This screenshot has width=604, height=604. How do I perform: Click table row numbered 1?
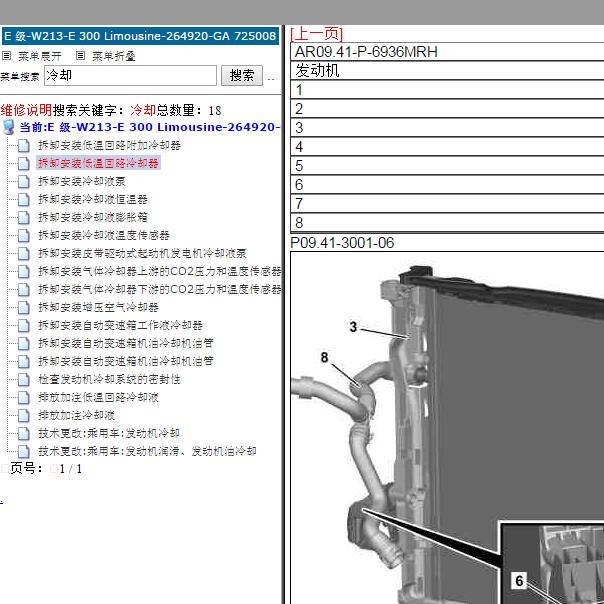(x=447, y=90)
